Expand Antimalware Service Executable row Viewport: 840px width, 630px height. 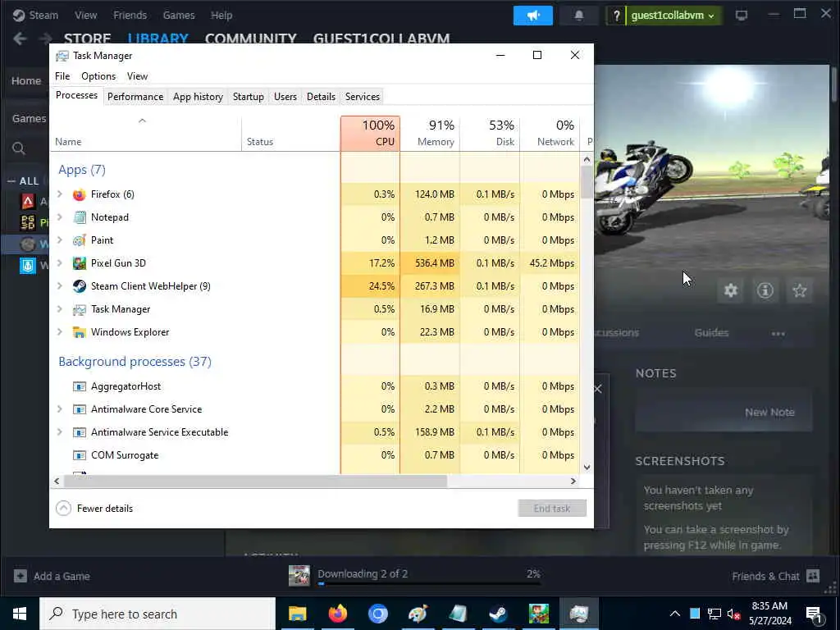pos(60,432)
